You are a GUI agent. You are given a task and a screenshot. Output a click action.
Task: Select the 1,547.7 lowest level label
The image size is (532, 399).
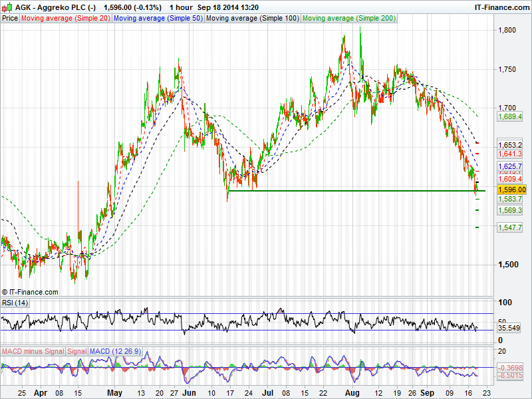[509, 227]
